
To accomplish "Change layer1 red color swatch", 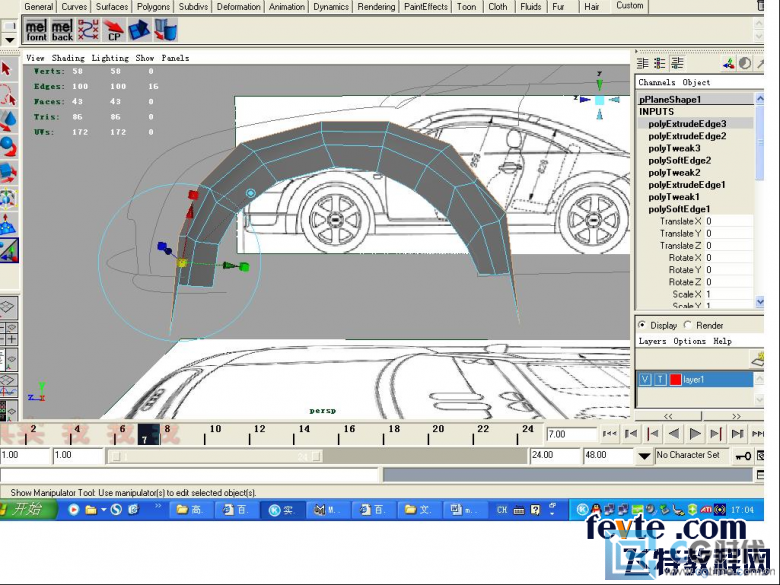I will (x=676, y=379).
